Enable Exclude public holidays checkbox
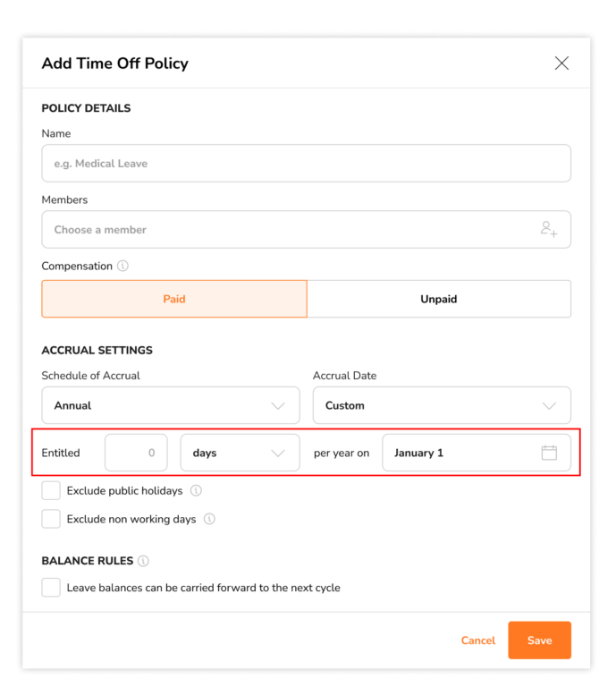This screenshot has width=616, height=687. coord(51,491)
